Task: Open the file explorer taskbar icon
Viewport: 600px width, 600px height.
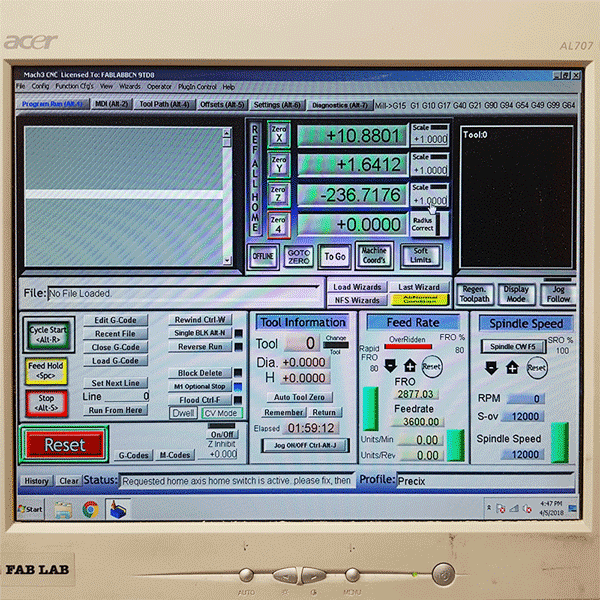Action: 64,509
